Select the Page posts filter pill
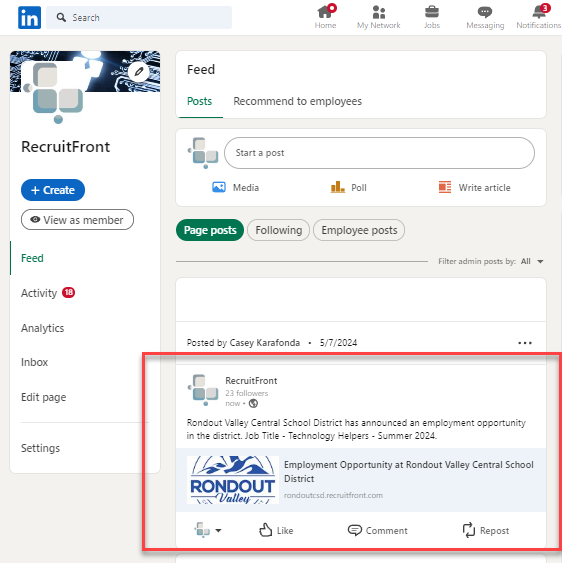 point(210,230)
